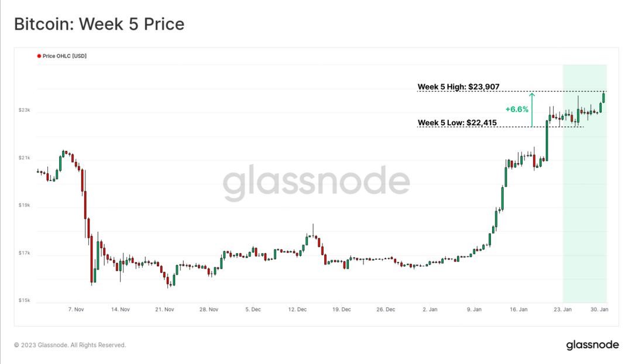Select the Week 5 High: $23,907 label
This screenshot has width=632, height=364.
458,87
